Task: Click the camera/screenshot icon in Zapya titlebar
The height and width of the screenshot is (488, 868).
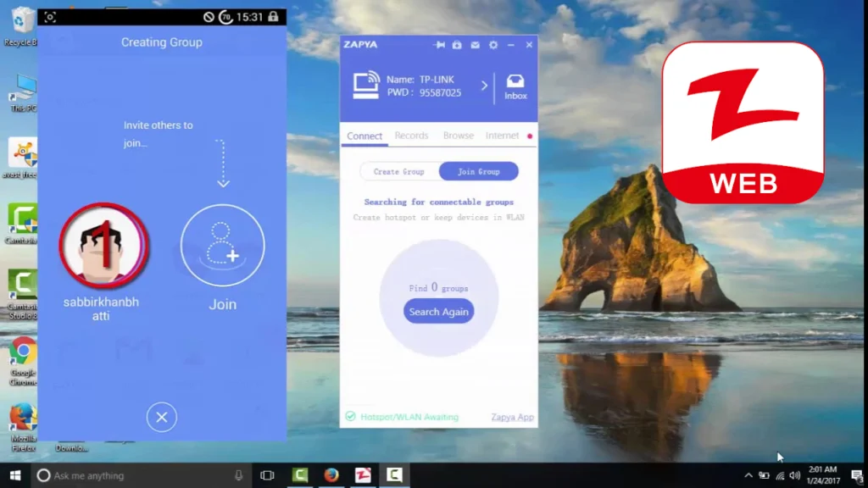Action: (x=457, y=45)
